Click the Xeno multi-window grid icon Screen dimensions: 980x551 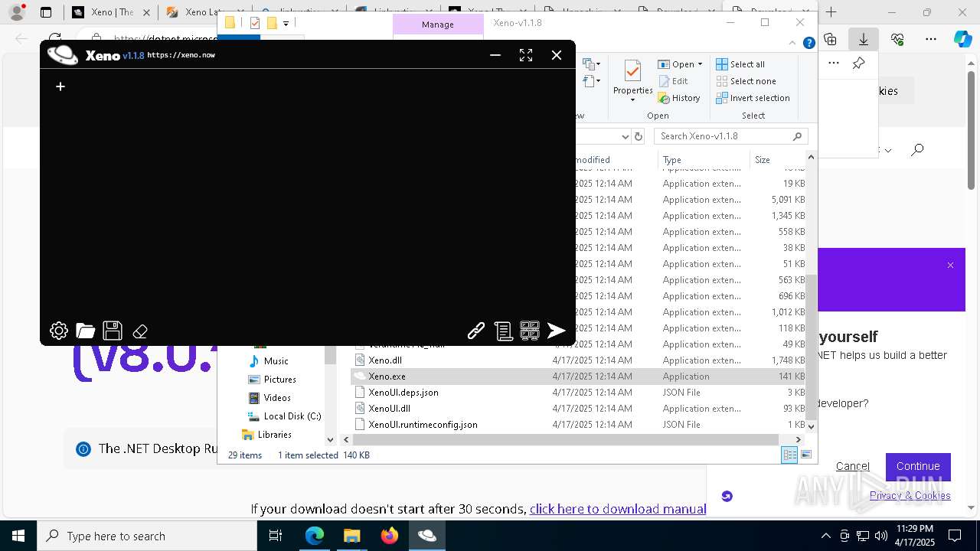[530, 331]
